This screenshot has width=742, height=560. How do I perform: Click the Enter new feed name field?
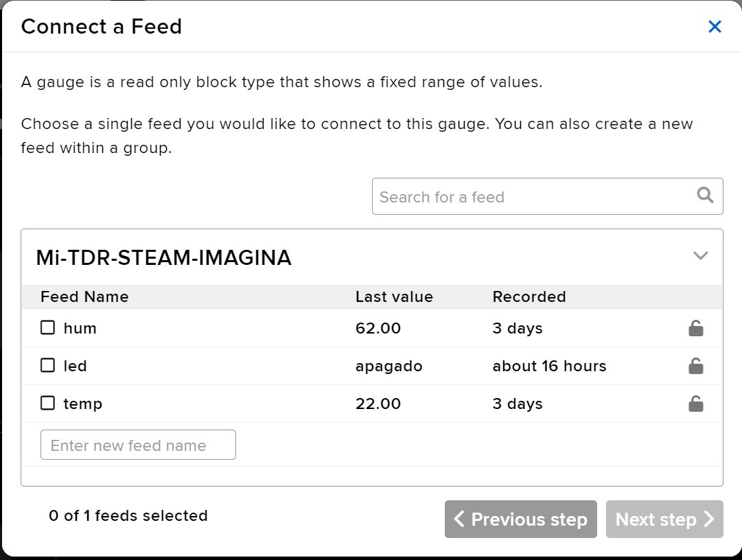point(138,445)
